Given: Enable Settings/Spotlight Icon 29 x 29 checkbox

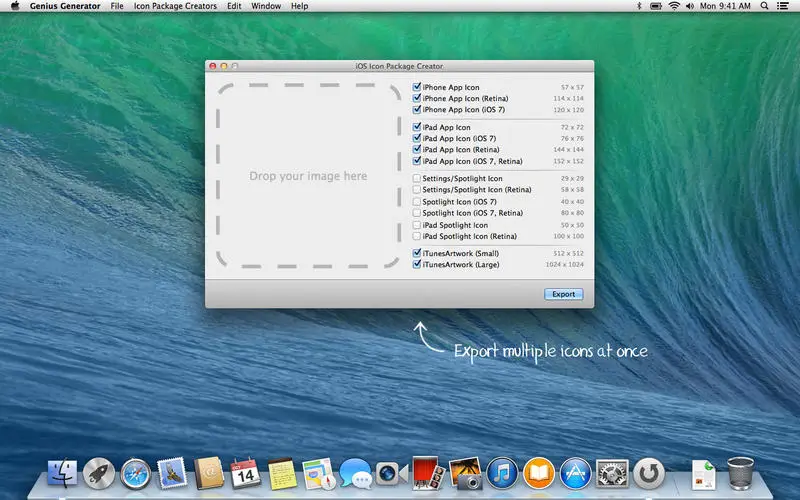Looking at the screenshot, I should coord(417,178).
